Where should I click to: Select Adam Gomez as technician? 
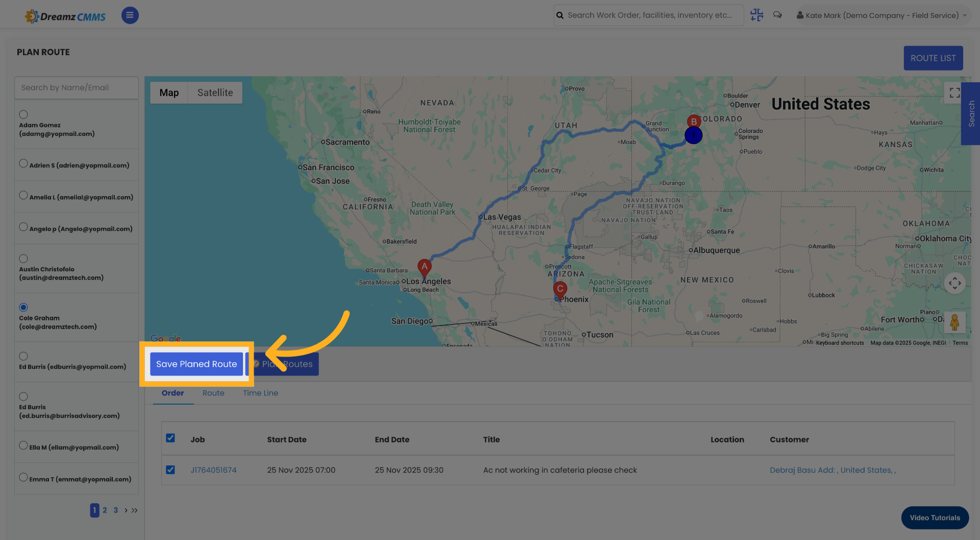(23, 114)
